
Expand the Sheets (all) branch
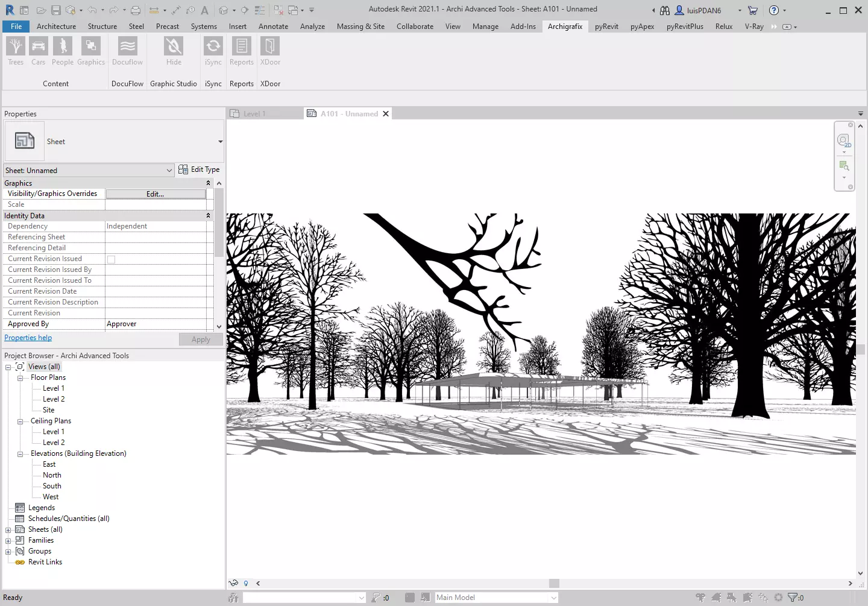point(7,529)
